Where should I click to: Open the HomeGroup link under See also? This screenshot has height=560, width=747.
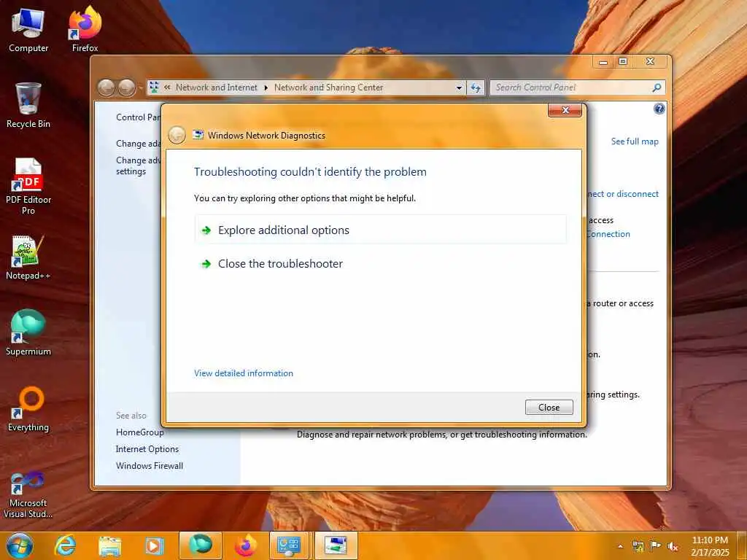pyautogui.click(x=139, y=432)
